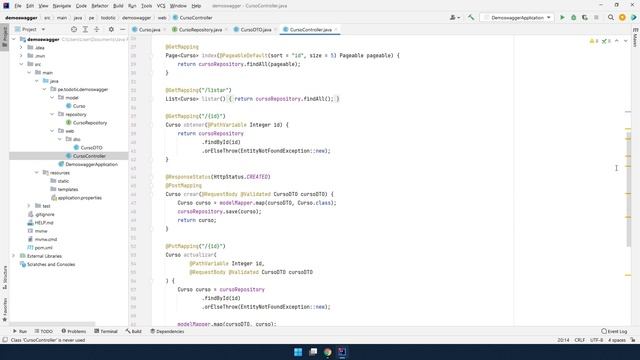Toggle the Structure tool window stripe

pos(5,278)
